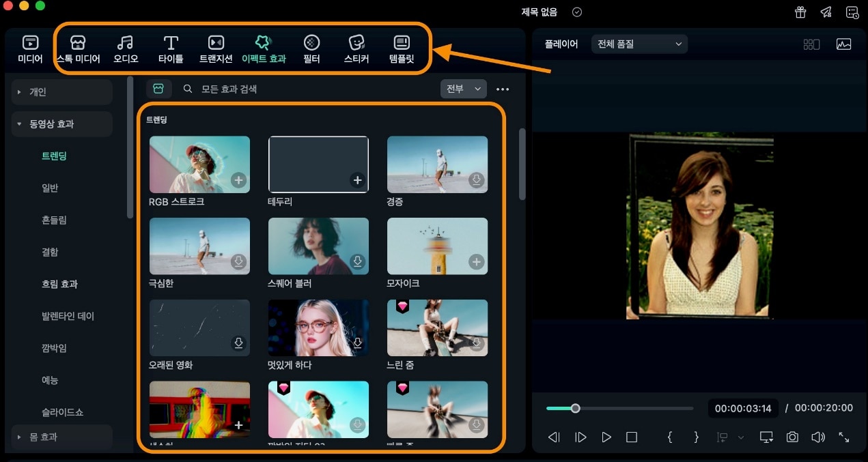Add the 모자이크 effect via plus

pos(476,262)
